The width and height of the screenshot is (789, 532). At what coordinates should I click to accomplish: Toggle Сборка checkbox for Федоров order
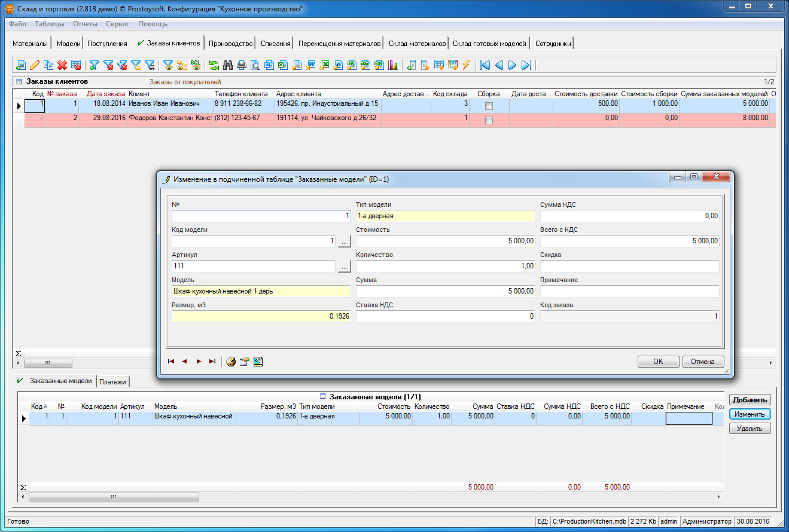(x=489, y=120)
